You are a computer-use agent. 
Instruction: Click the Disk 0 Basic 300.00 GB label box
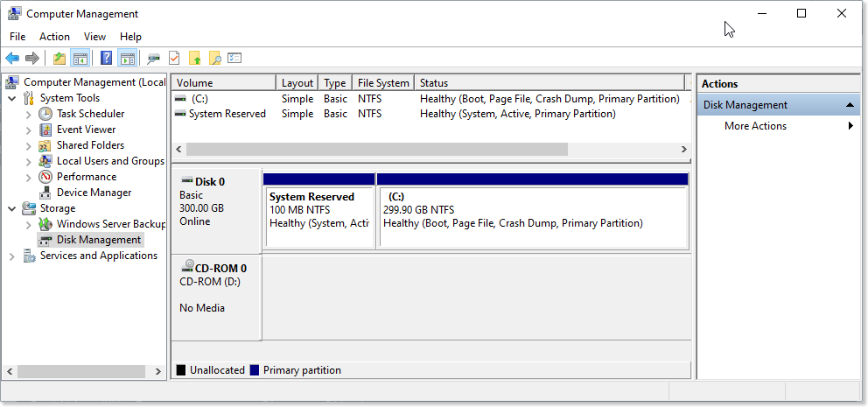216,211
